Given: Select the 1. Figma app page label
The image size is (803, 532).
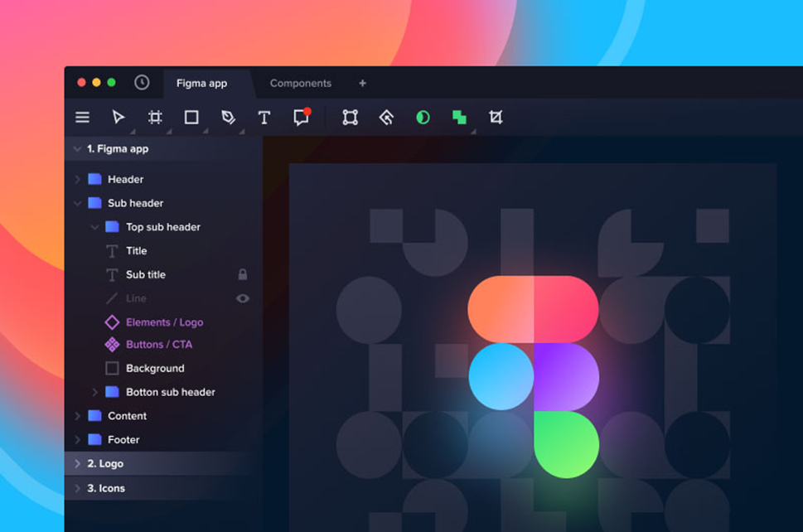Looking at the screenshot, I should (118, 149).
